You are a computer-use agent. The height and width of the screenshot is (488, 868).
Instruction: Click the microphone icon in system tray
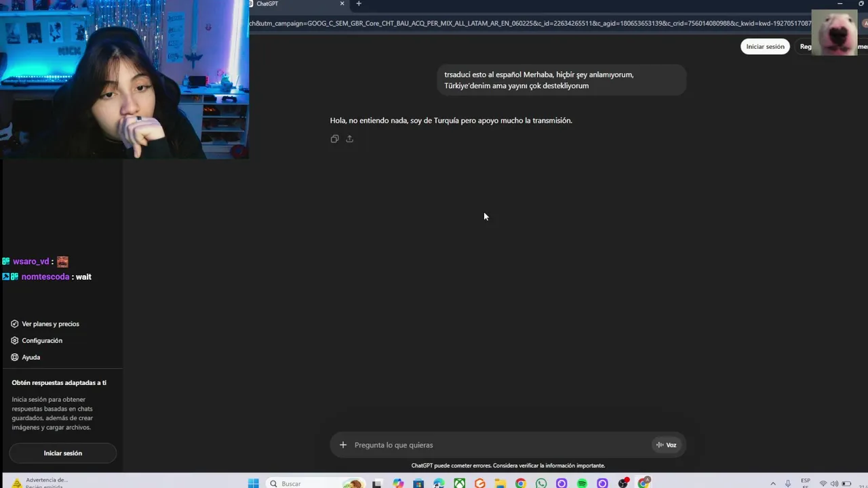788,484
